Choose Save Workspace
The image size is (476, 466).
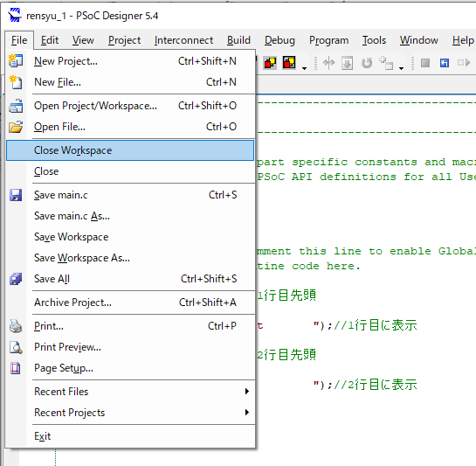pos(130,237)
